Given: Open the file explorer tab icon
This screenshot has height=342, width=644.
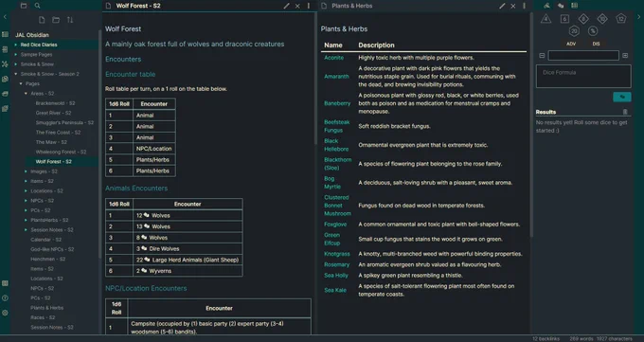Looking at the screenshot, I should click(x=24, y=6).
